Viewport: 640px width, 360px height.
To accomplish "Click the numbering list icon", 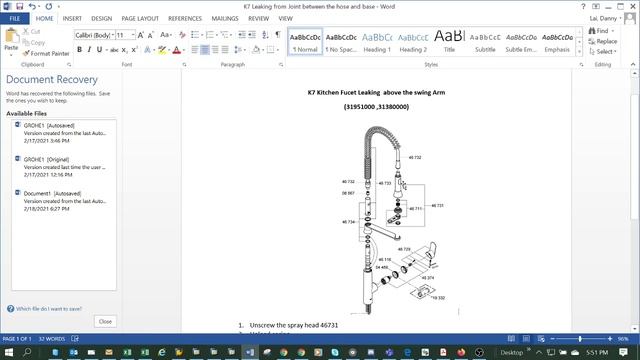I will [210, 35].
